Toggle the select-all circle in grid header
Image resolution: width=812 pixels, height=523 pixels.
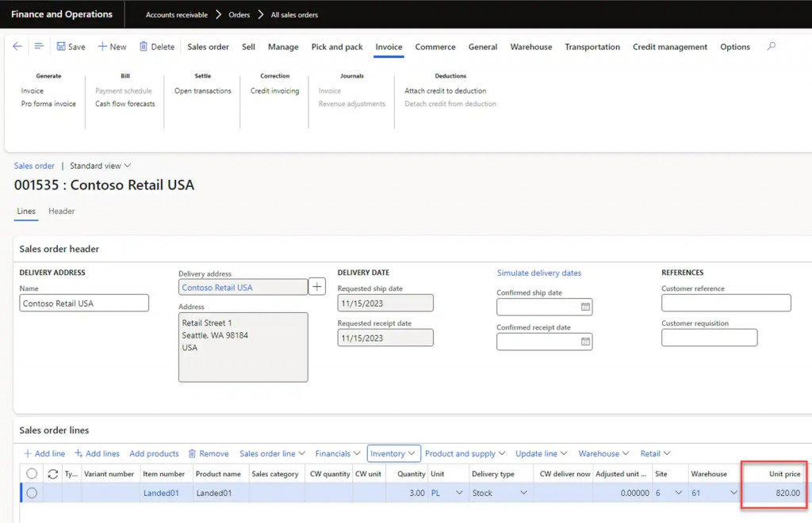32,474
